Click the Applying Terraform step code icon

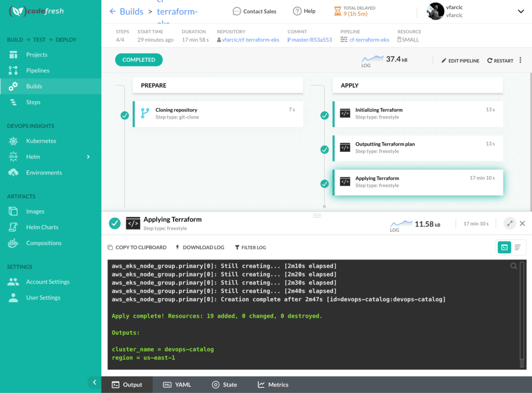pos(345,182)
